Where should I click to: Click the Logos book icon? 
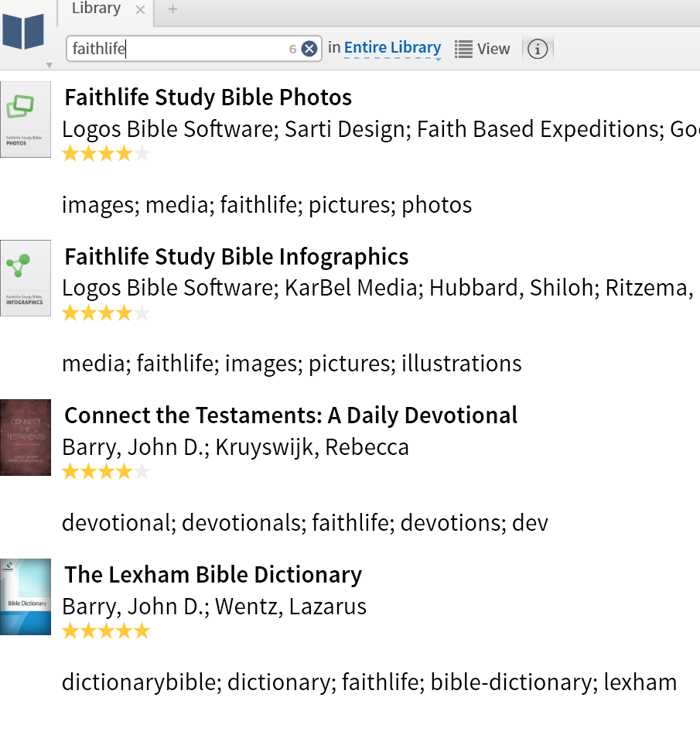[24, 32]
